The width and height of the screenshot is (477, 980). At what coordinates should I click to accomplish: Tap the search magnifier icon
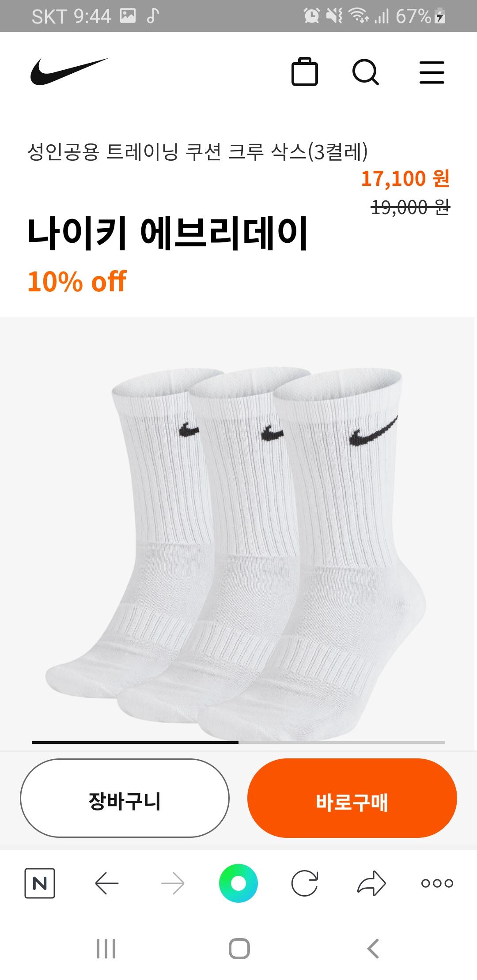[366, 72]
